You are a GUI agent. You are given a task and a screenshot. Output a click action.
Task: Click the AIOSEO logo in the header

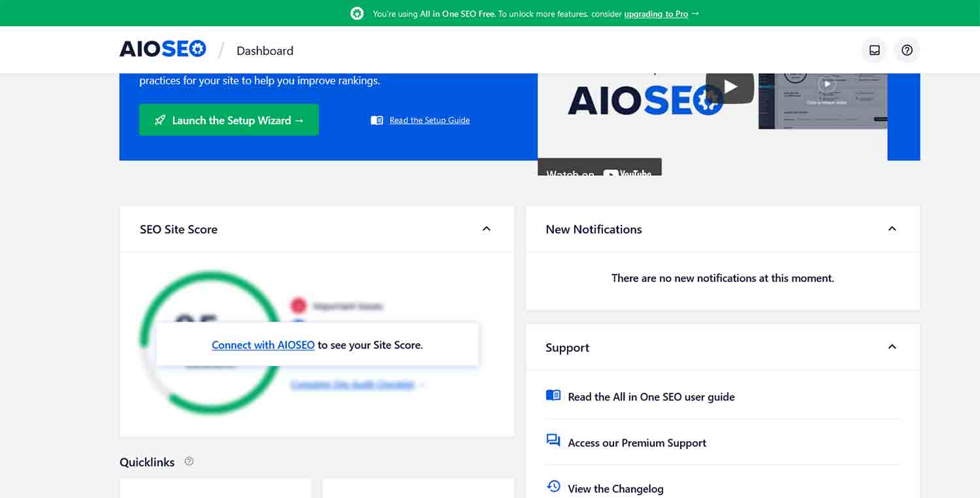[x=163, y=48]
